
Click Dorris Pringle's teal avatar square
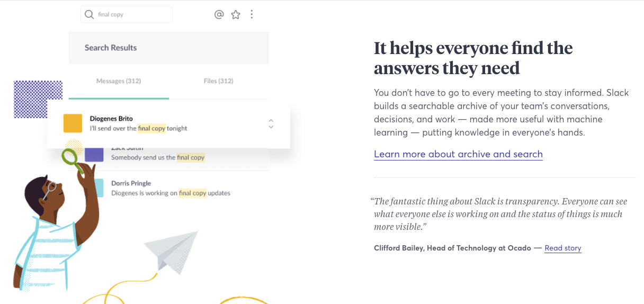tap(99, 187)
